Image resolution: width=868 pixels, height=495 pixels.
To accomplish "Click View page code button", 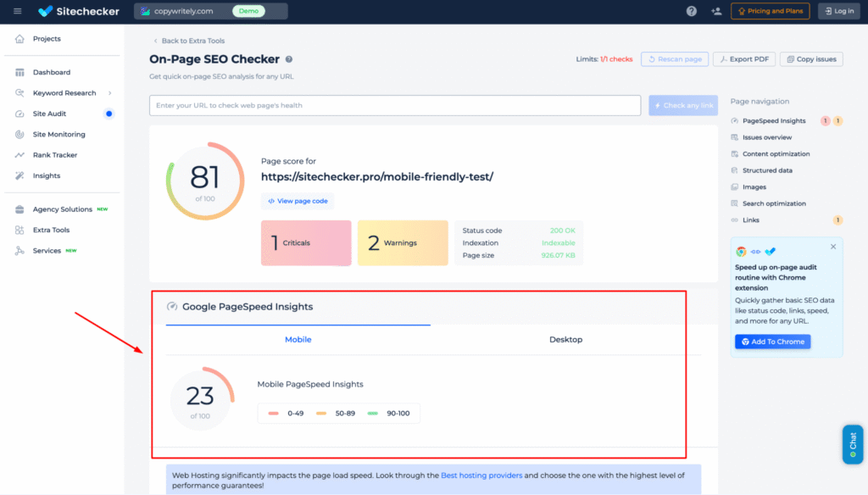I will (298, 201).
